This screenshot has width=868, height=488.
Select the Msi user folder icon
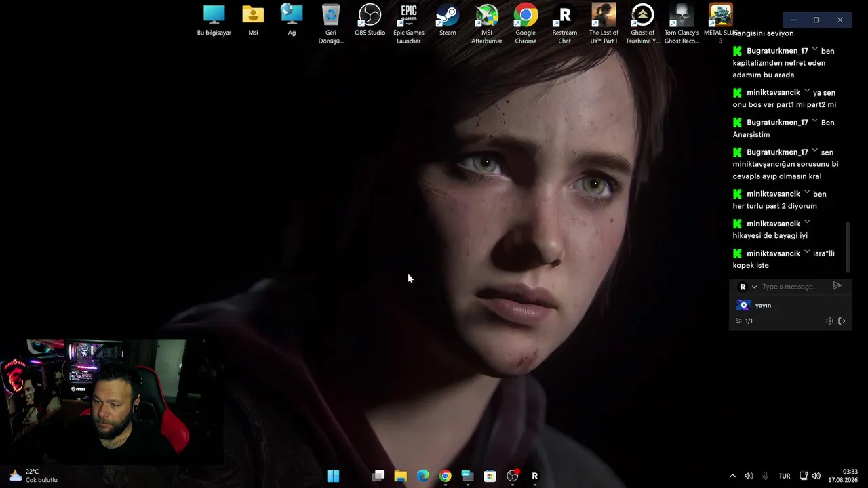tap(253, 20)
